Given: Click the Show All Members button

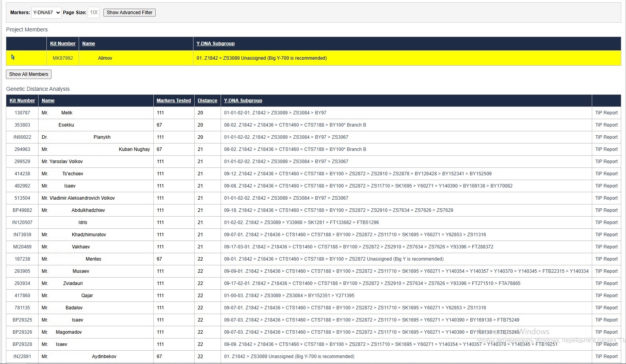Looking at the screenshot, I should point(29,74).
